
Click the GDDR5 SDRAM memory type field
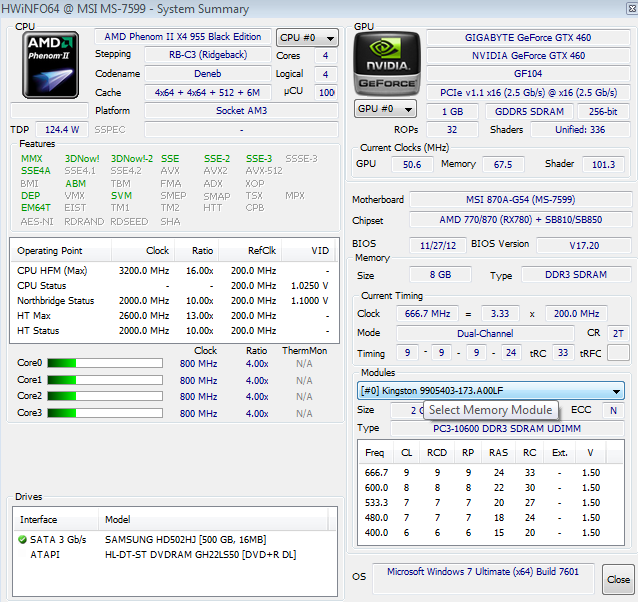coord(529,112)
